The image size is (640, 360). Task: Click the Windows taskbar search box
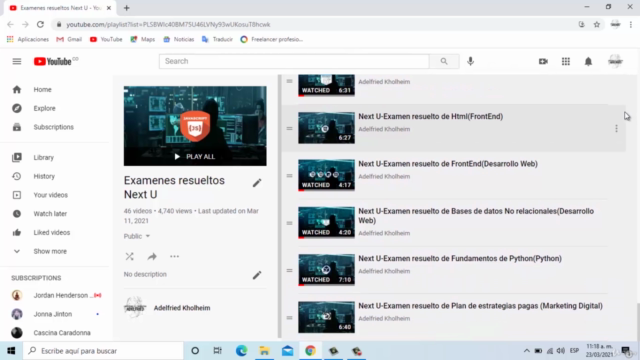tap(103, 351)
